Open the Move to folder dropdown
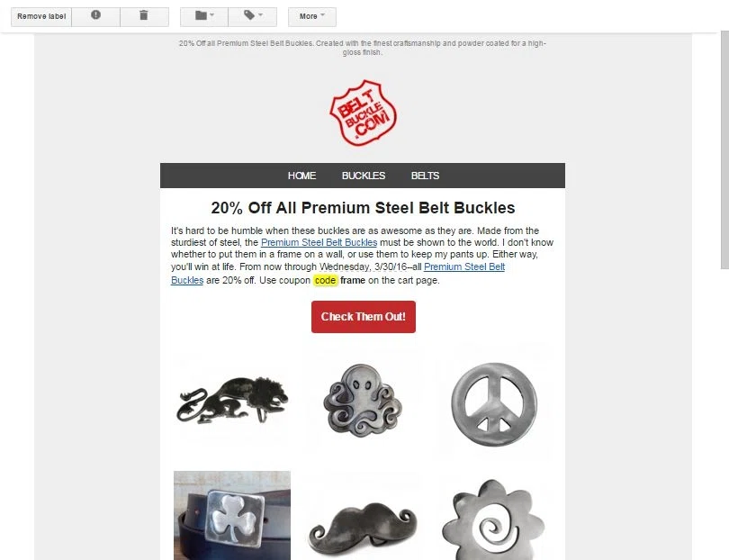The image size is (729, 560). 204,16
